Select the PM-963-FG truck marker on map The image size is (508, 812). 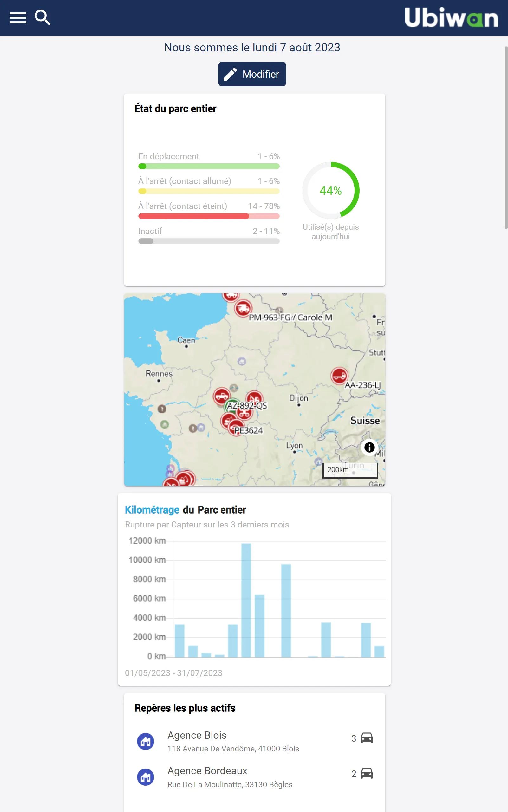click(x=243, y=308)
